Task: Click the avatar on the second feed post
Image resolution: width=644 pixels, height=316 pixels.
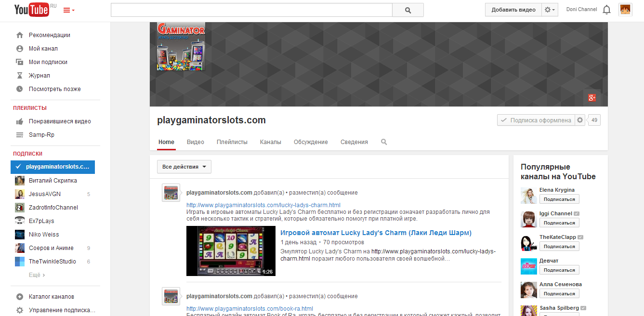Action: pyautogui.click(x=171, y=296)
